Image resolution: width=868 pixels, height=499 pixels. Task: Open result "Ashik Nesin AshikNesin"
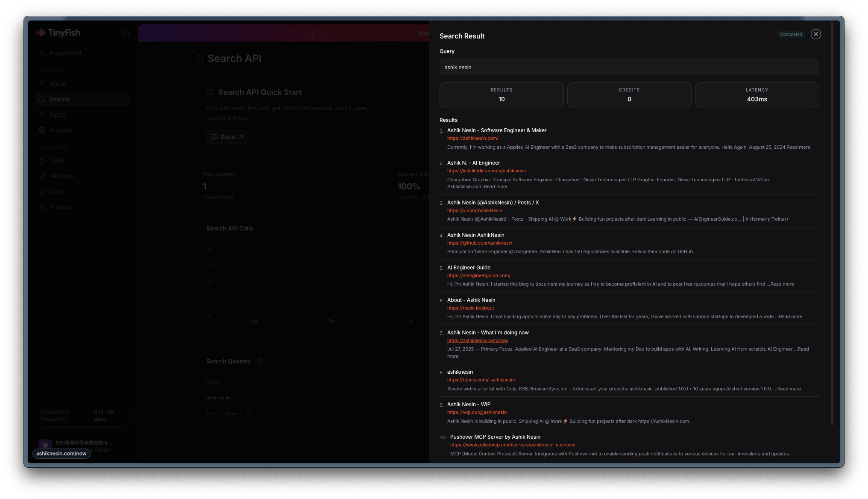pyautogui.click(x=476, y=235)
